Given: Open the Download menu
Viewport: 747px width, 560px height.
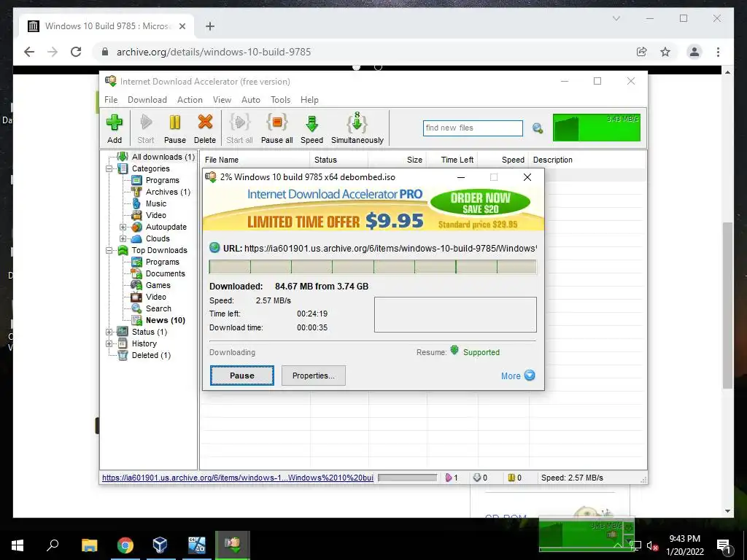Looking at the screenshot, I should coord(147,99).
